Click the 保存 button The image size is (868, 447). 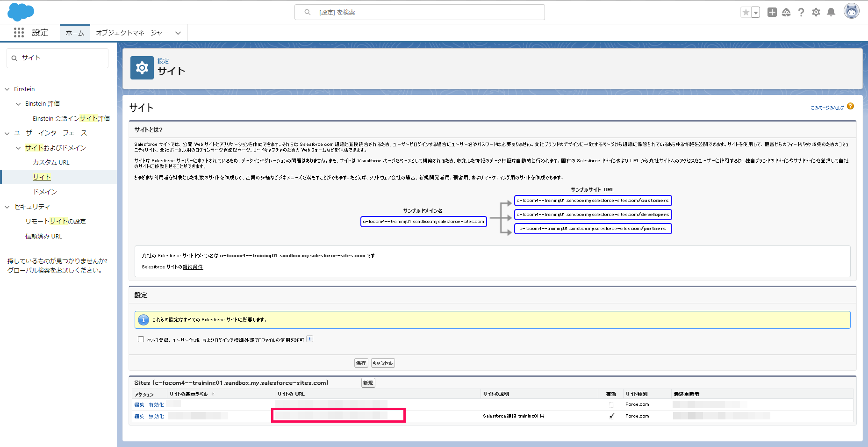(x=361, y=363)
